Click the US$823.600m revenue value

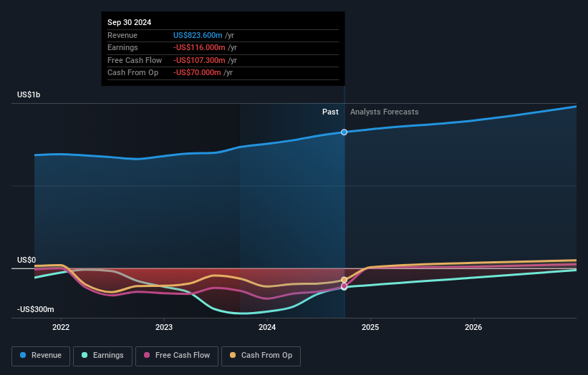(198, 35)
